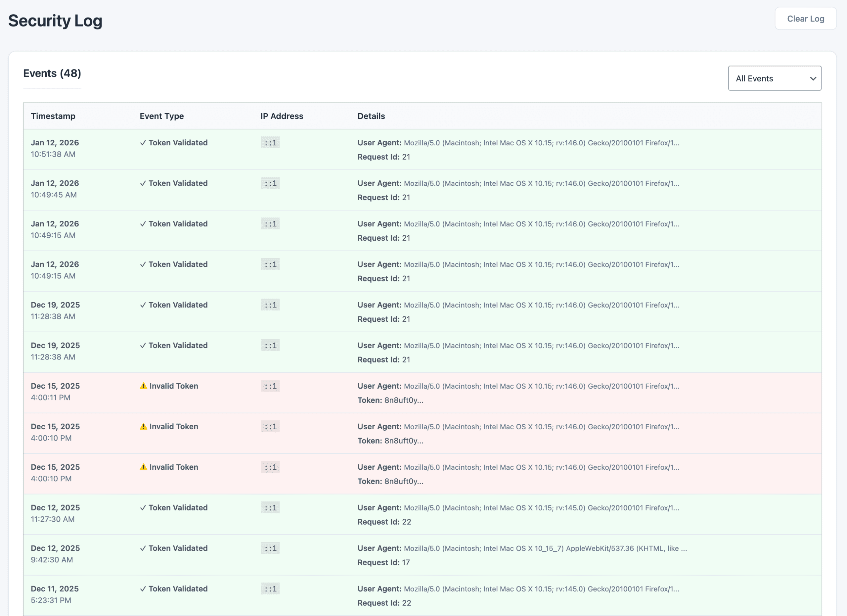Click warning icon on last Invalid Token row
This screenshot has height=616, width=847.
coord(143,467)
